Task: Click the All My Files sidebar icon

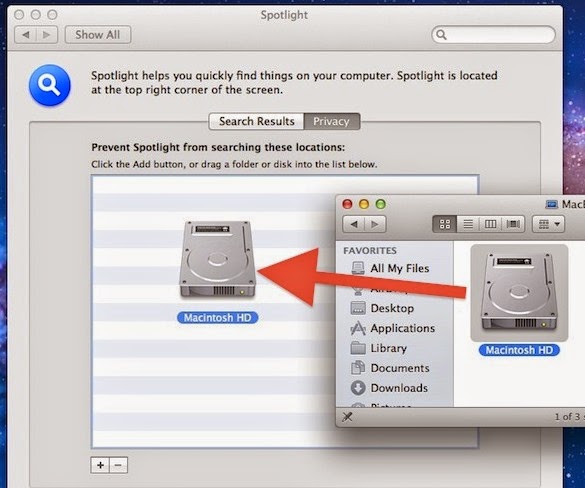Action: point(358,268)
